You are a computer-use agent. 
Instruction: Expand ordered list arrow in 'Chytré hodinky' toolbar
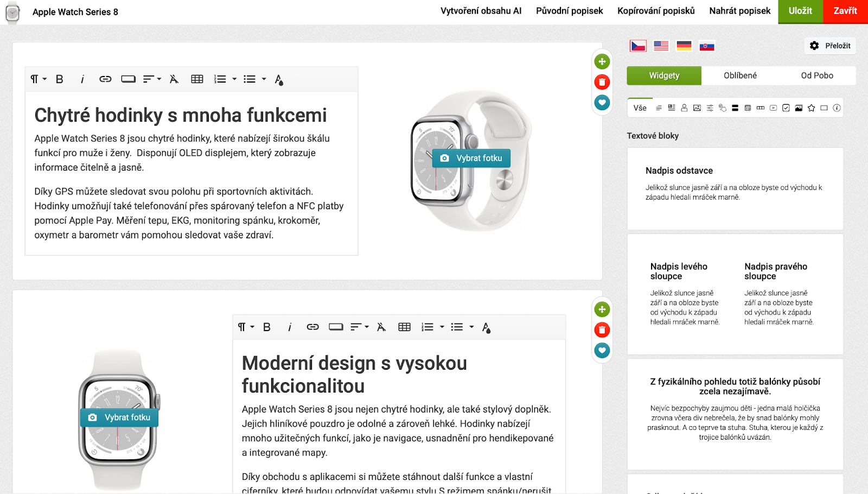pos(234,79)
